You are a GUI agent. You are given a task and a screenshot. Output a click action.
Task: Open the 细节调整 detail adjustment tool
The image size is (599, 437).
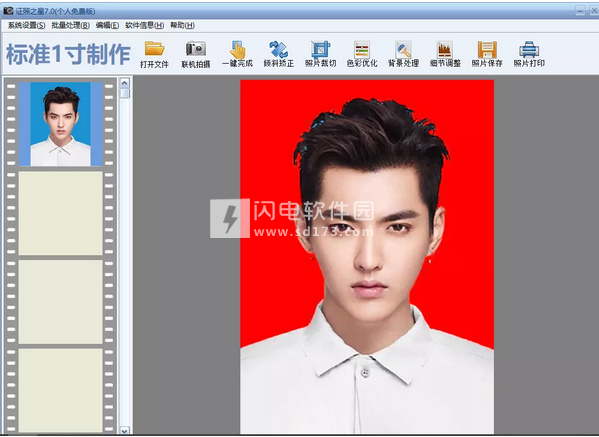pyautogui.click(x=445, y=49)
